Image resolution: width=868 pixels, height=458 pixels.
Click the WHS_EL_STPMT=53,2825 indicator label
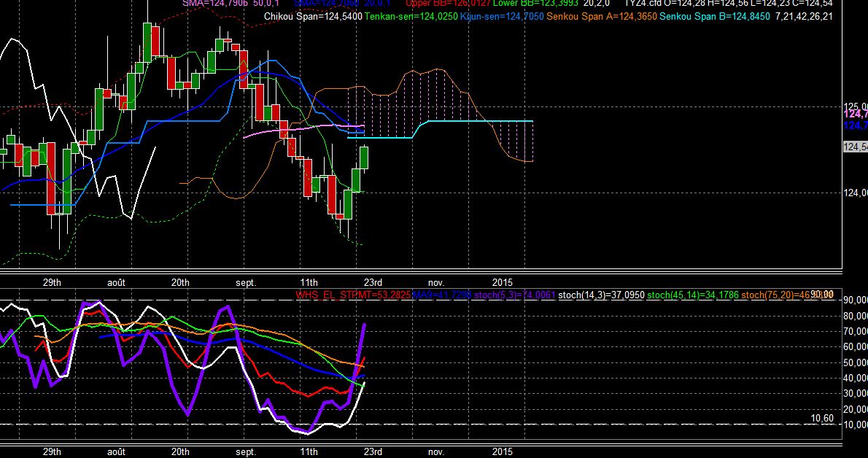tap(353, 295)
